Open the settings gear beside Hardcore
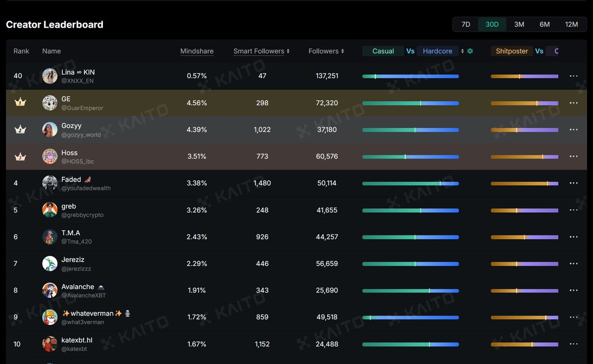 point(470,51)
